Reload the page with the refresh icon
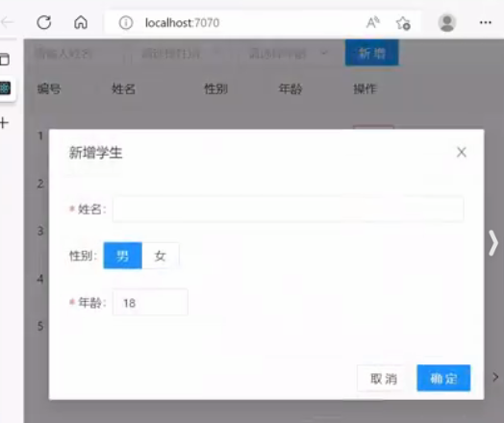 pos(44,22)
